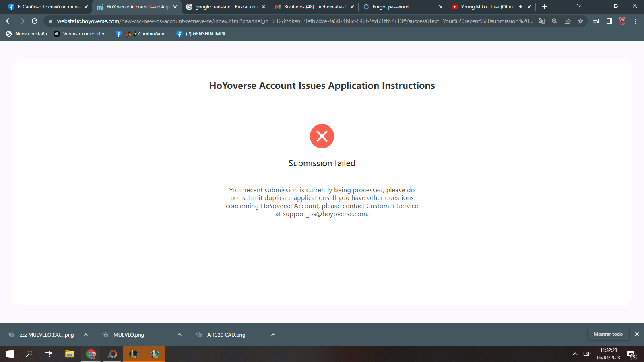Open Windows notification center
This screenshot has width=644, height=362.
[632, 354]
